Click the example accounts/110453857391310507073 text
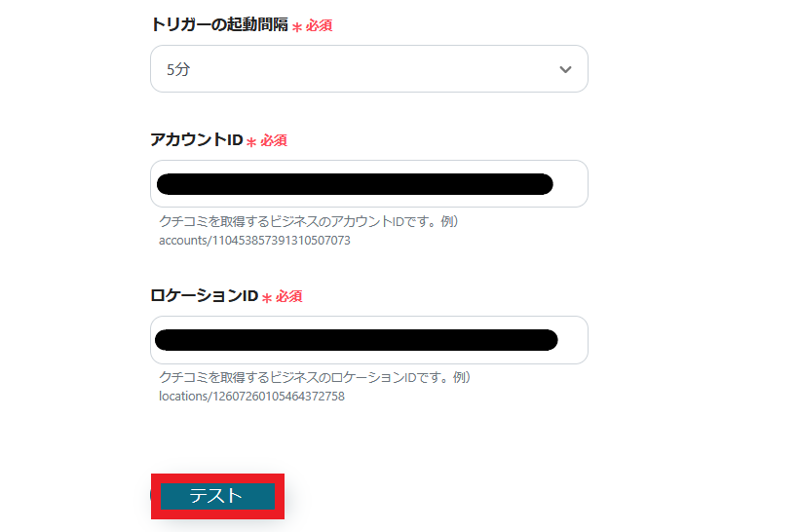The height and width of the screenshot is (532, 799). [x=254, y=241]
